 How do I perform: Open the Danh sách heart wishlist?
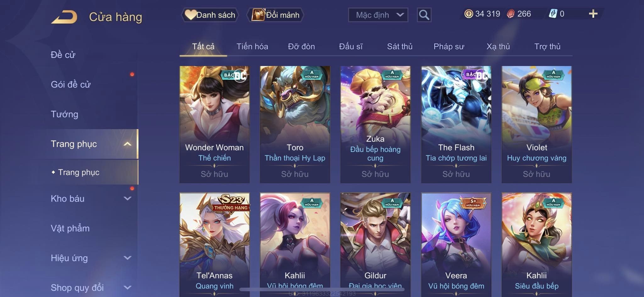point(210,15)
